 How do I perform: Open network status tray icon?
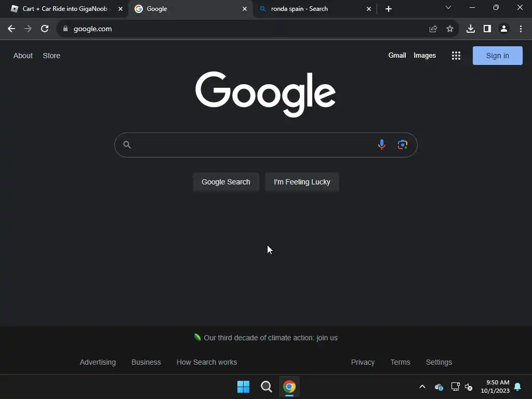(455, 387)
